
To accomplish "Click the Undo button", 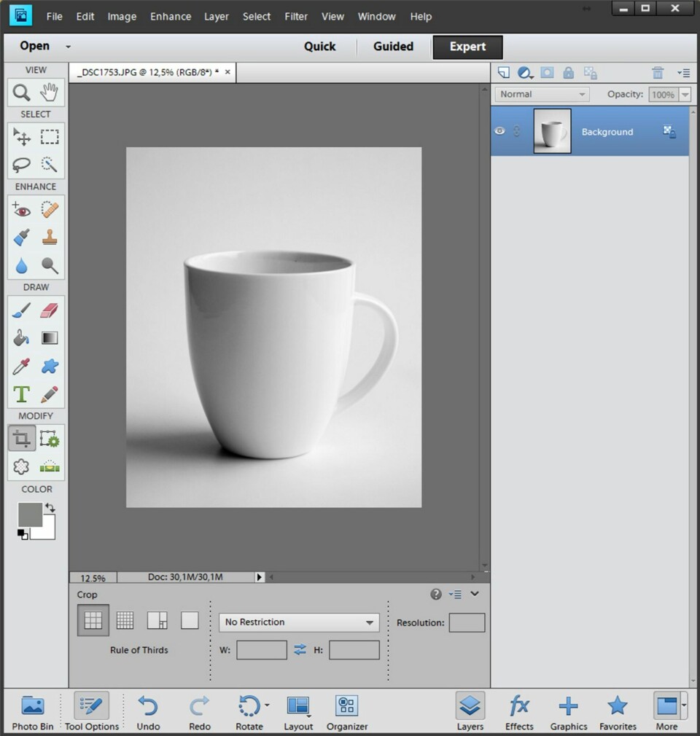I will (x=148, y=712).
